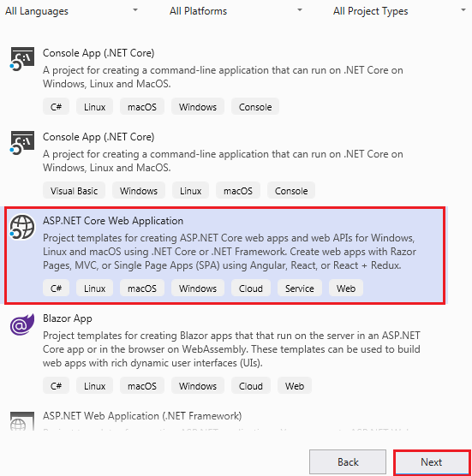The width and height of the screenshot is (472, 476).
Task: Click Visual Basic tag under Console App
Action: tap(75, 191)
